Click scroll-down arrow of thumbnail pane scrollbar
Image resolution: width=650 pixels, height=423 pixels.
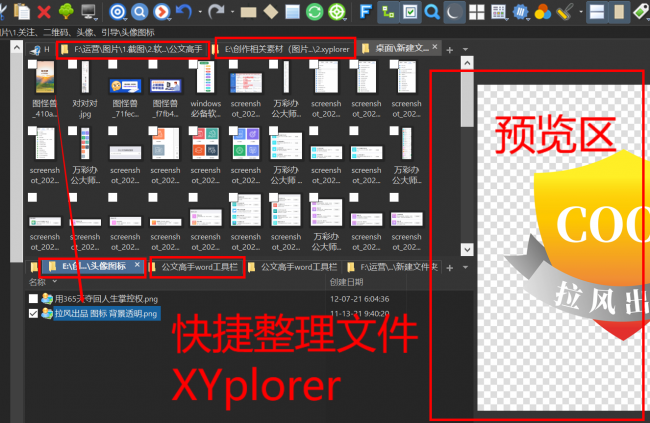pyautogui.click(x=467, y=250)
